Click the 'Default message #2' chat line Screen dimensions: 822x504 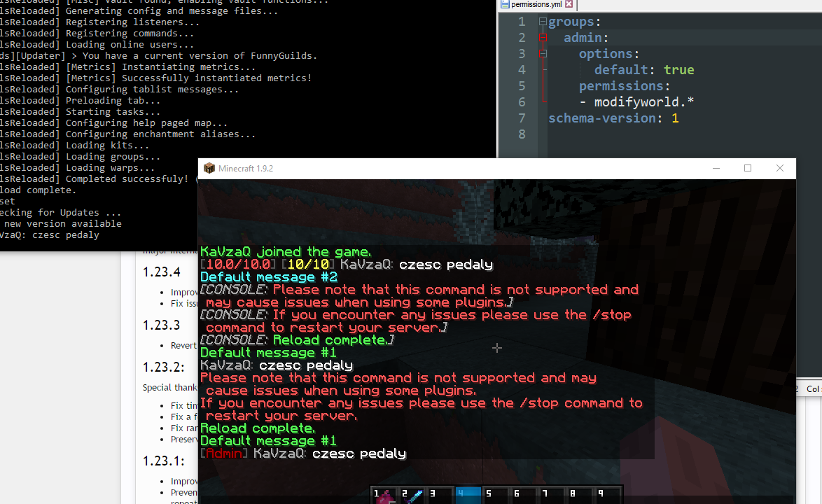point(269,277)
